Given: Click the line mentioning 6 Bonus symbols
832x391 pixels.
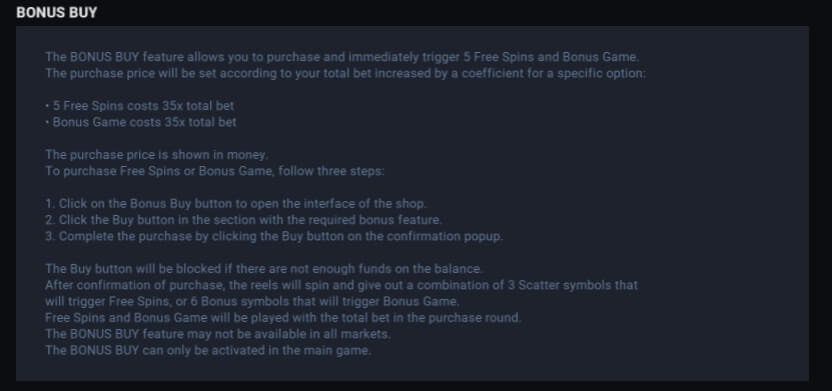Looking at the screenshot, I should (x=252, y=301).
